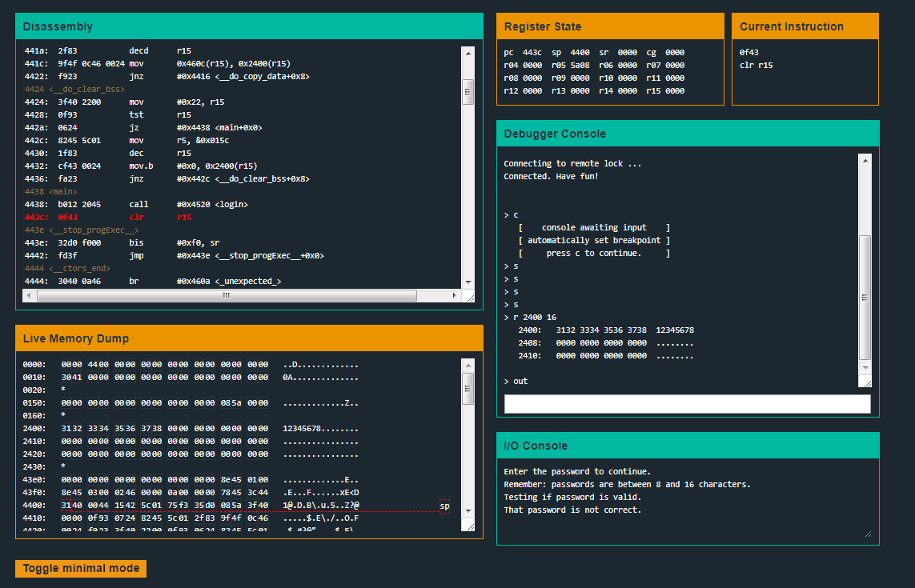Click the I/O Console resize grip
Image resolution: width=915 pixels, height=588 pixels.
(868, 534)
